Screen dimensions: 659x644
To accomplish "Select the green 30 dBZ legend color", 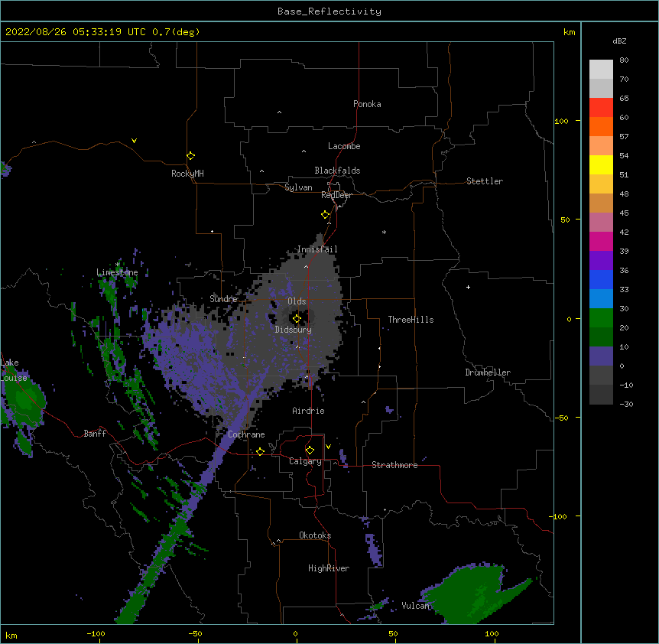I will [601, 318].
